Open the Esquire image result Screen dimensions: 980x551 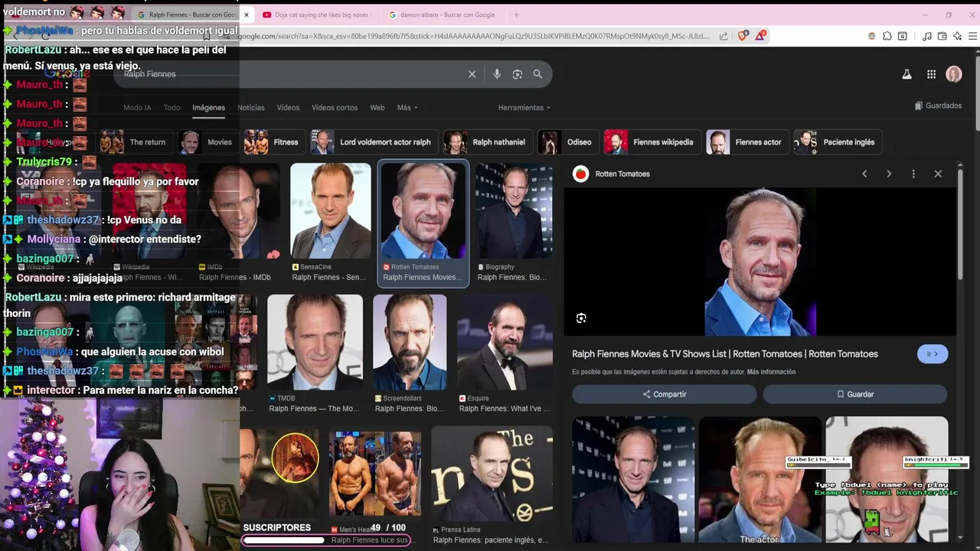(x=505, y=342)
